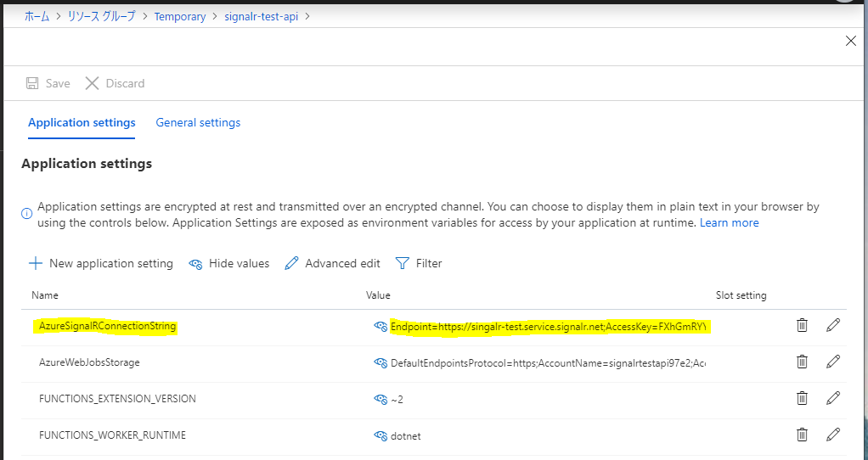Toggle visibility of FUNCTIONS_WORKER_RUNTIME value
The width and height of the screenshot is (868, 460).
coord(380,435)
